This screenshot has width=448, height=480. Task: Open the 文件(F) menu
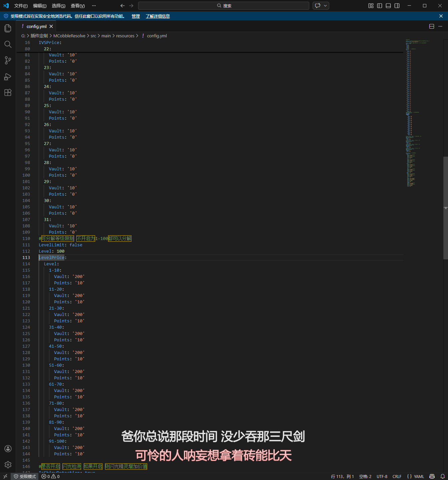click(21, 6)
